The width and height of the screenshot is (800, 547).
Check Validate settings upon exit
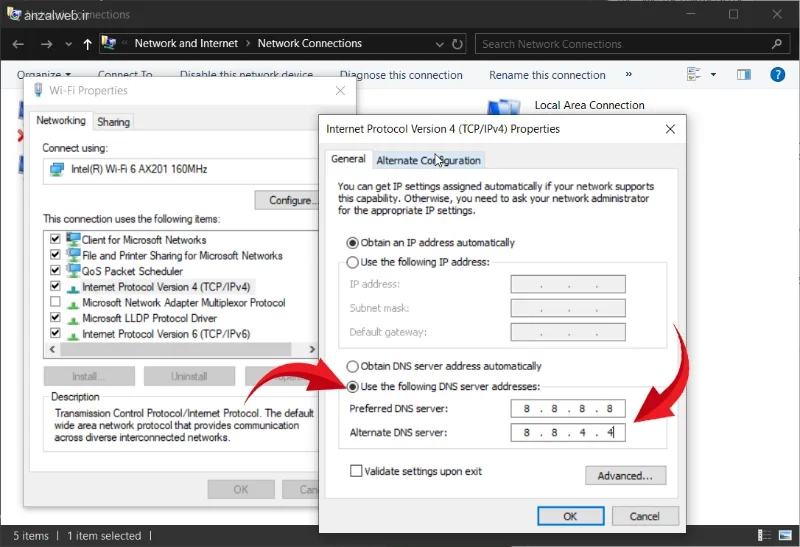(x=356, y=471)
